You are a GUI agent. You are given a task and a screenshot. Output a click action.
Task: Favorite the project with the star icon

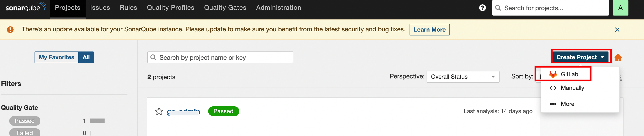[159, 111]
